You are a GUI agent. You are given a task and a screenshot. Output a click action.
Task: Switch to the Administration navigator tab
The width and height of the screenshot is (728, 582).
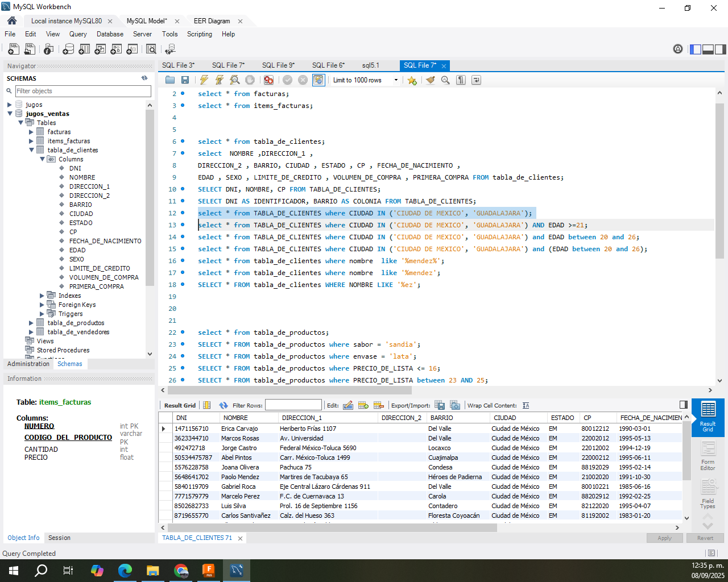click(x=28, y=364)
